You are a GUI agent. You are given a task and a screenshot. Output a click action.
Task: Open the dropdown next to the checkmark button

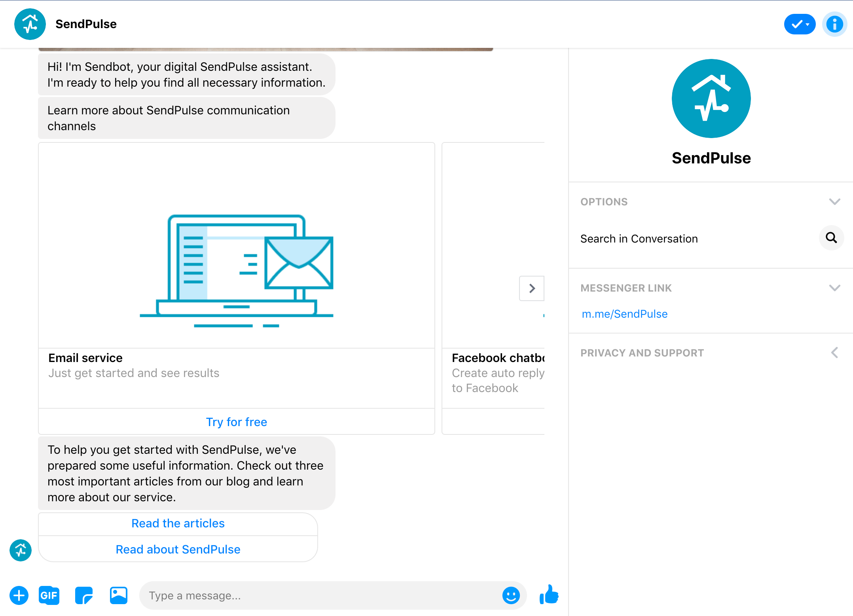point(808,24)
